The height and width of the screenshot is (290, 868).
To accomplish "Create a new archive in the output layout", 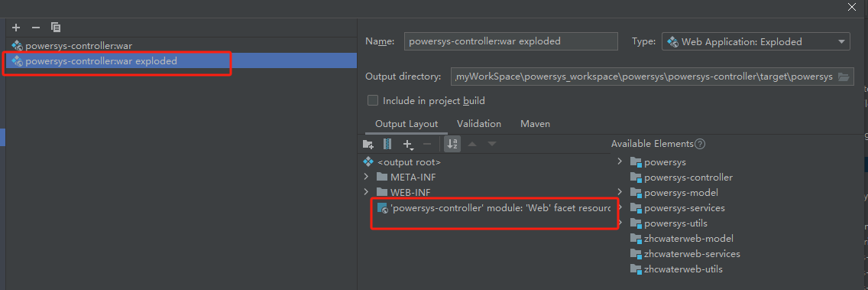I will (387, 144).
